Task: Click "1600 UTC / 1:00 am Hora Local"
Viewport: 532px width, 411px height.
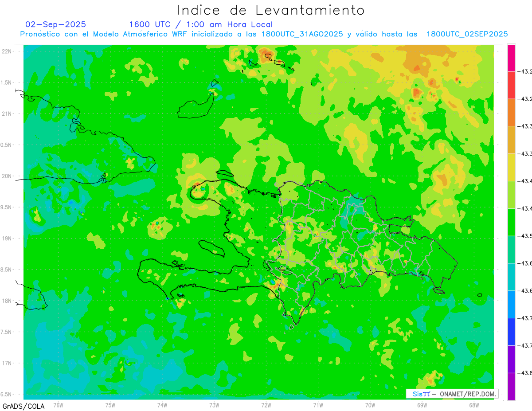Action: pos(201,24)
